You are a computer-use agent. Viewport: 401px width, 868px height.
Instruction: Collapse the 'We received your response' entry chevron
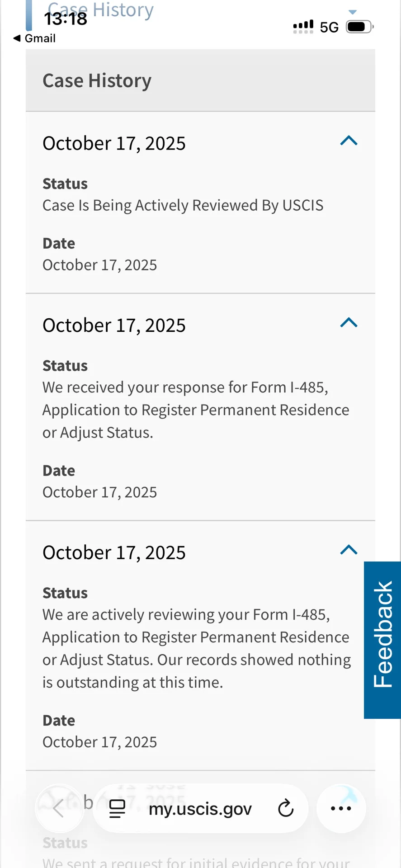pyautogui.click(x=349, y=323)
